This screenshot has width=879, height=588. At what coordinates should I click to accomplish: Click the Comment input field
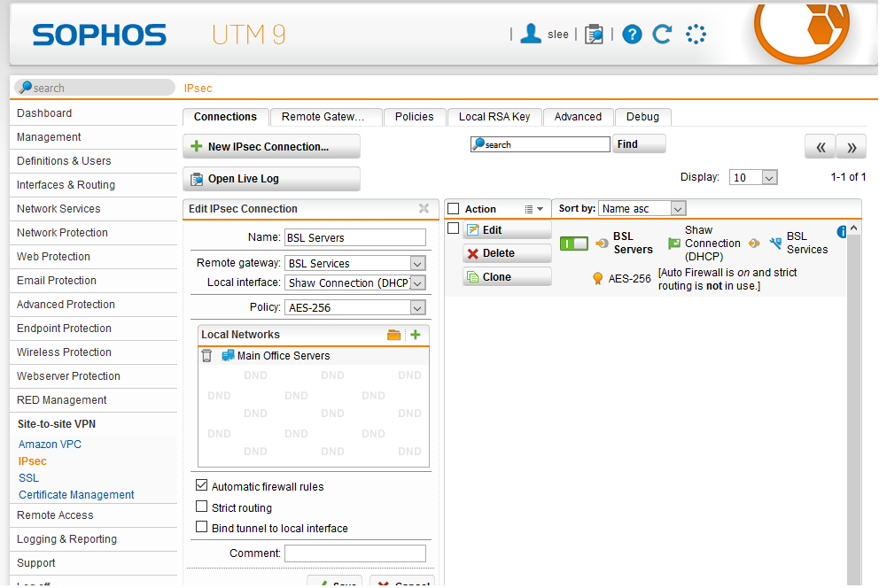(354, 553)
